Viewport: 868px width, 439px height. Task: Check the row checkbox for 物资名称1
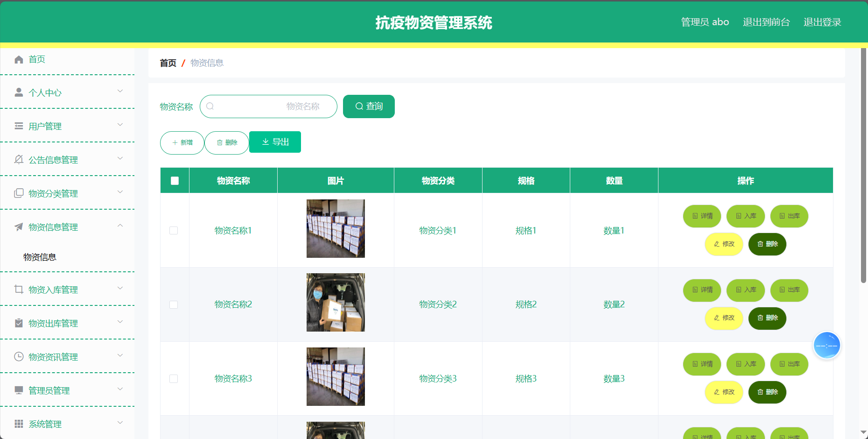click(174, 230)
